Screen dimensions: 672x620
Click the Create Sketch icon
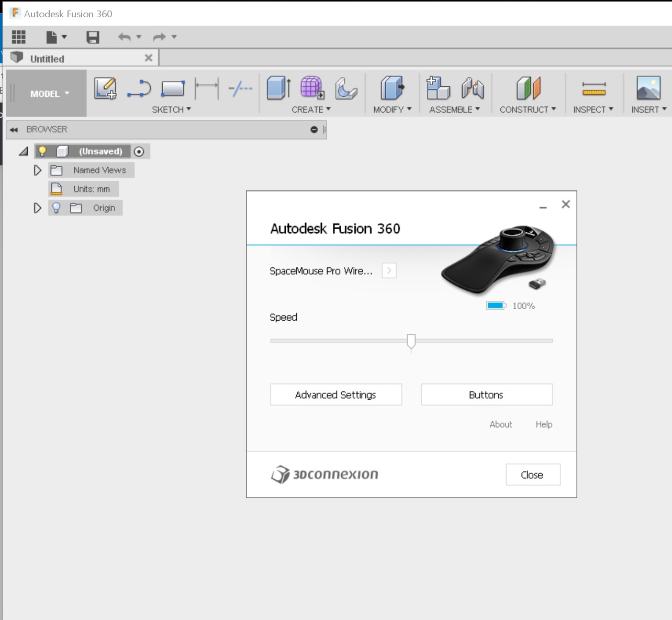tap(105, 88)
